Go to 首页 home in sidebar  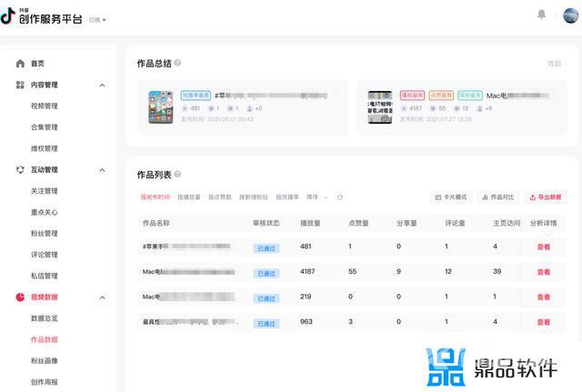tap(37, 64)
